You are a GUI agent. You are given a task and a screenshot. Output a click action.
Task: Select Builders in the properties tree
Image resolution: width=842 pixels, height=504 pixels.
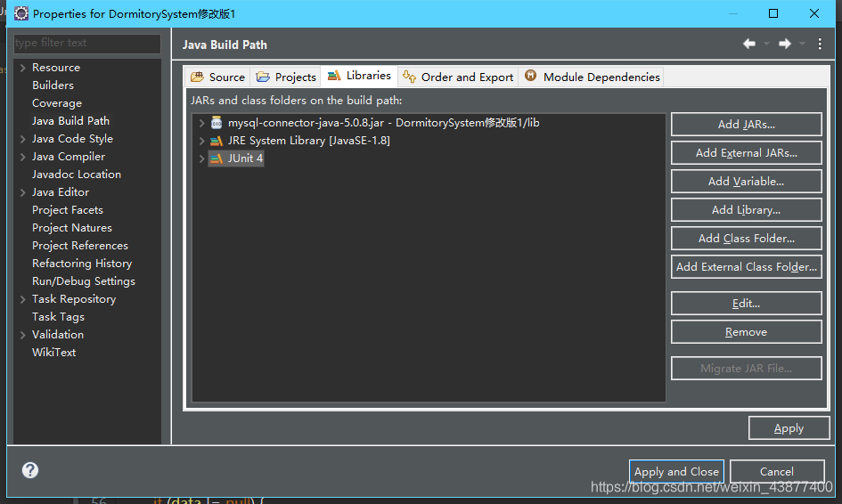(x=53, y=85)
